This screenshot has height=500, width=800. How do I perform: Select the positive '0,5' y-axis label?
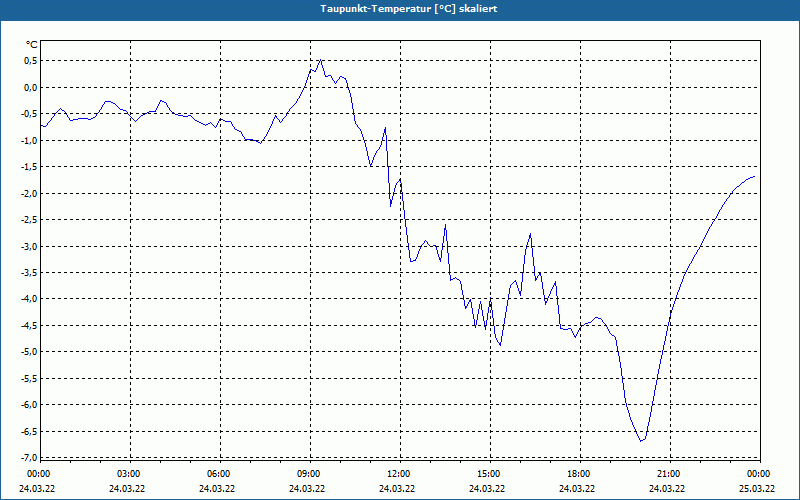pos(30,61)
